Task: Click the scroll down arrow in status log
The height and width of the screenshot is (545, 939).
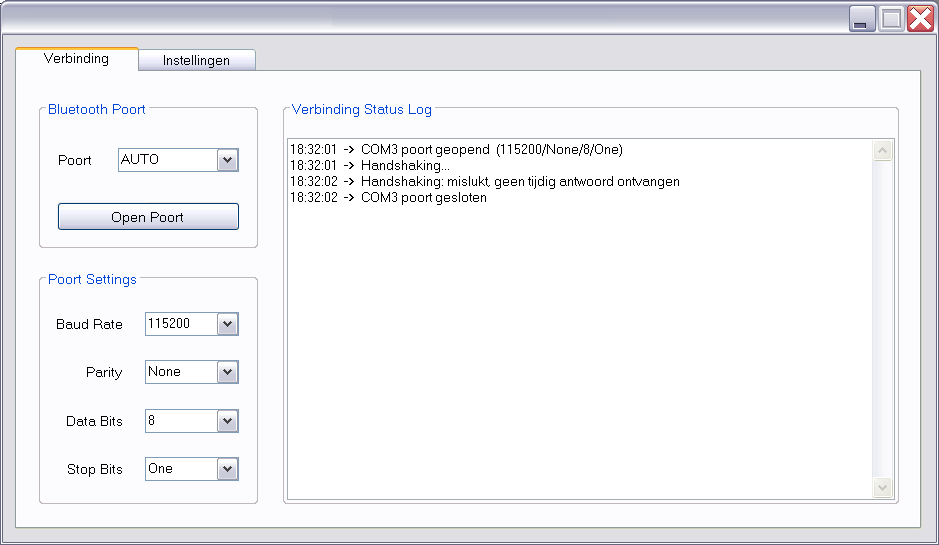Action: (x=882, y=487)
